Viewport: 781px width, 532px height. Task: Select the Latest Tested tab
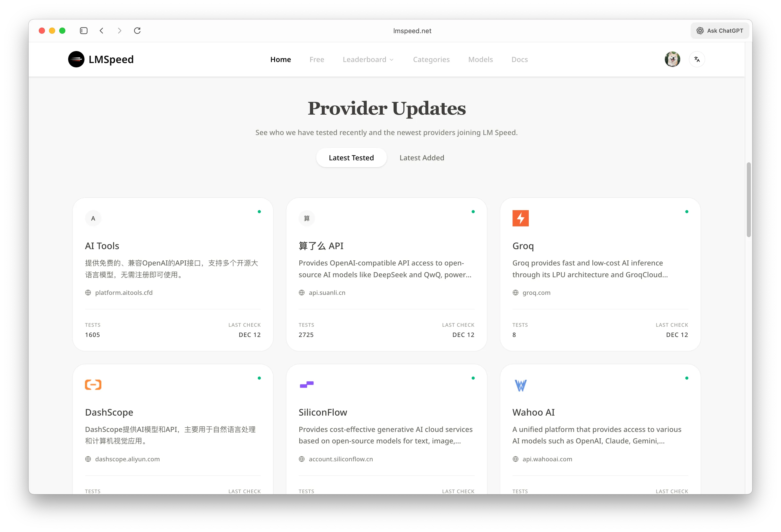coord(351,158)
